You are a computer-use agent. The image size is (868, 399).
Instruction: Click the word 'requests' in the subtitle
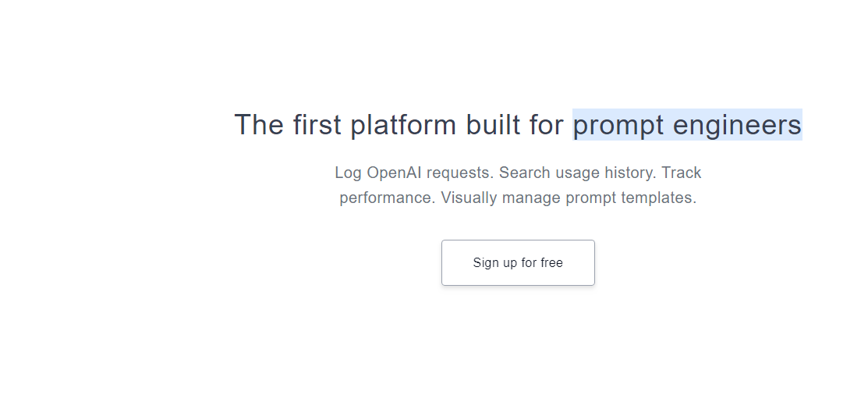click(458, 173)
